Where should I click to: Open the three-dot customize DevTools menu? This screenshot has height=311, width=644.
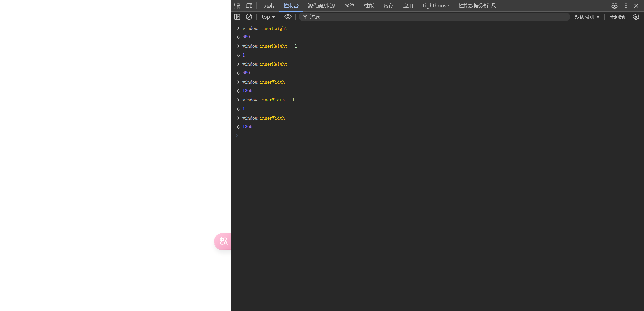click(626, 6)
